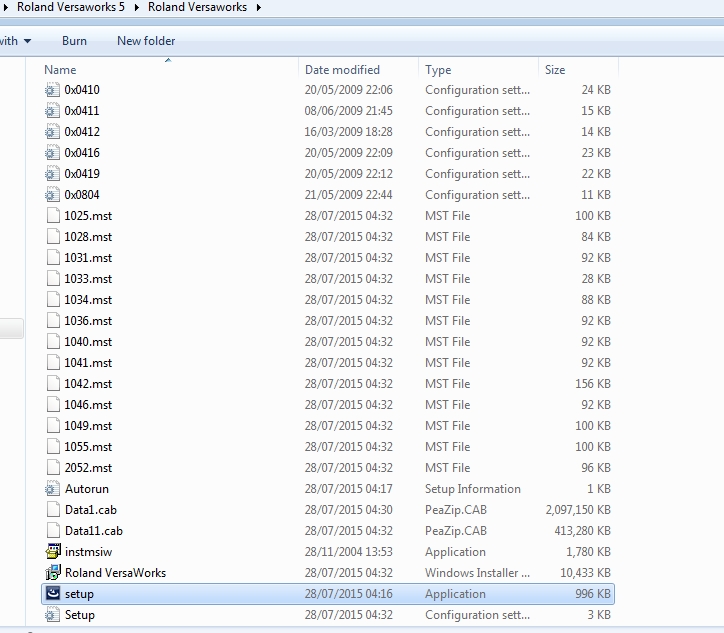Image resolution: width=724 pixels, height=633 pixels.
Task: Click the 16/03/2009 18:28 date cell
Action: (349, 132)
